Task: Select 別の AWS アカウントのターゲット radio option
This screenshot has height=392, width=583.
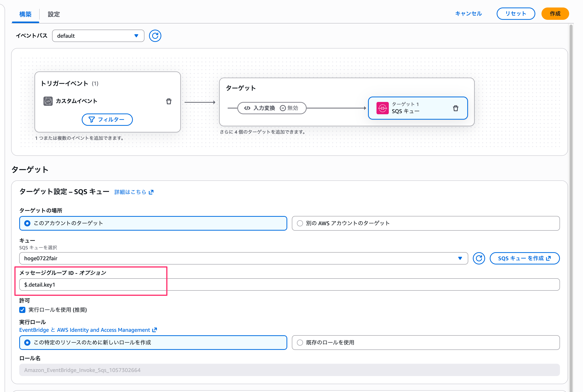Action: click(x=300, y=223)
